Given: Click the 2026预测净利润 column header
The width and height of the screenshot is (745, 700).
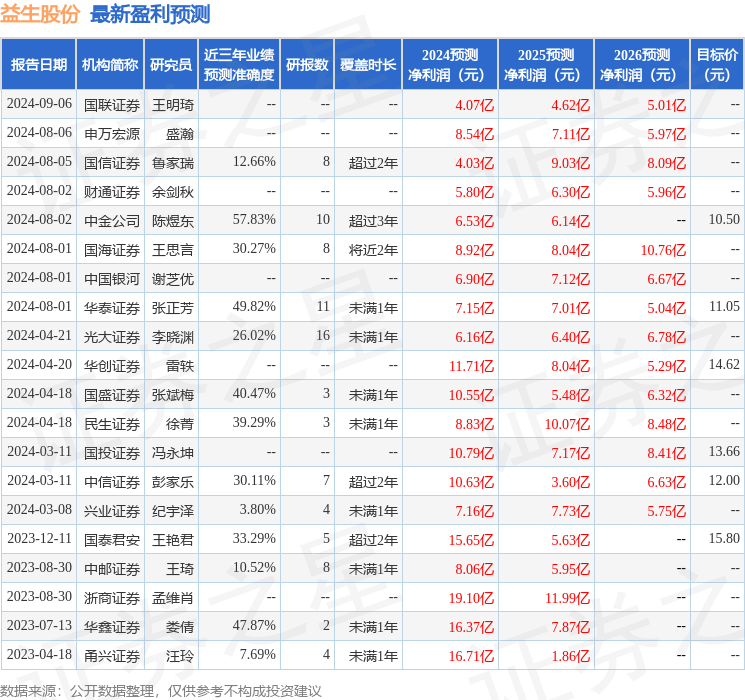Looking at the screenshot, I should click(x=642, y=64).
